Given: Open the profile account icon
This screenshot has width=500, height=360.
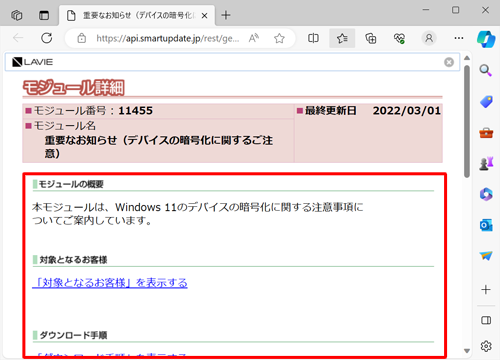Looking at the screenshot, I should point(429,38).
